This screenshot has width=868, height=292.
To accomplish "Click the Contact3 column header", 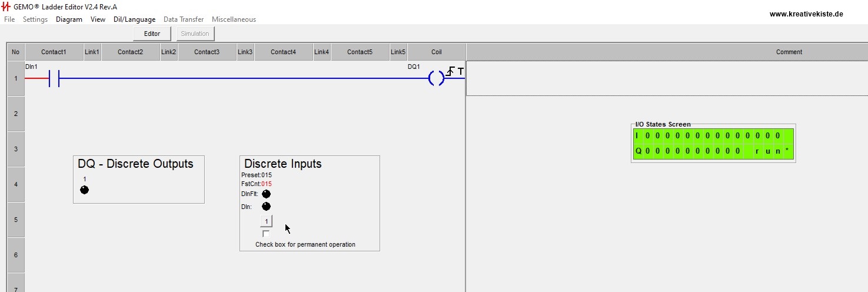I will [207, 52].
